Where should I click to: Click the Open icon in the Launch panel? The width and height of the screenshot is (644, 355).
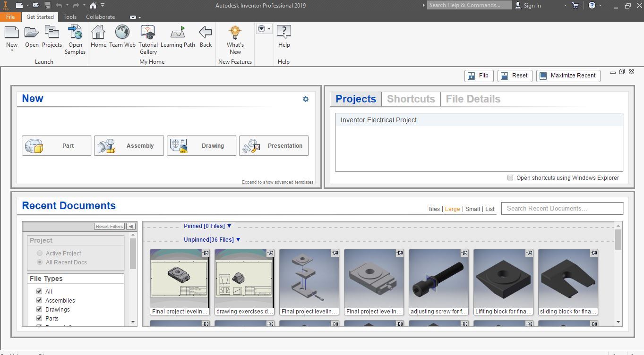(x=32, y=32)
